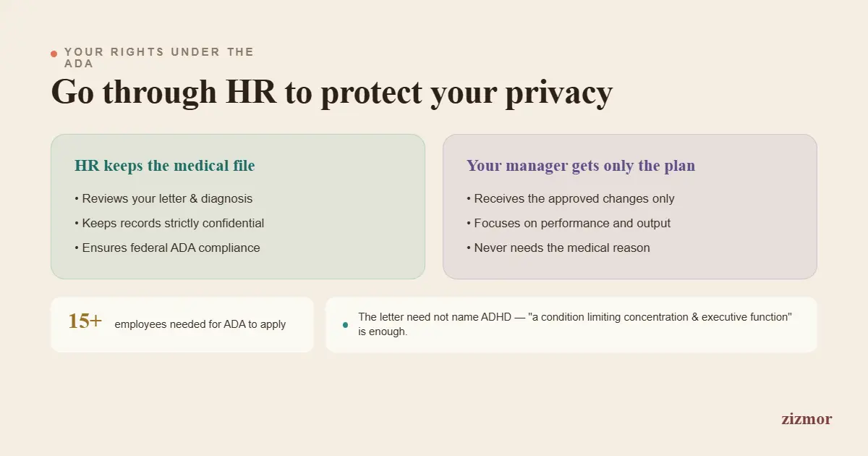
Task: Click 'Keeps records strictly confidential' bullet
Action: coord(169,223)
